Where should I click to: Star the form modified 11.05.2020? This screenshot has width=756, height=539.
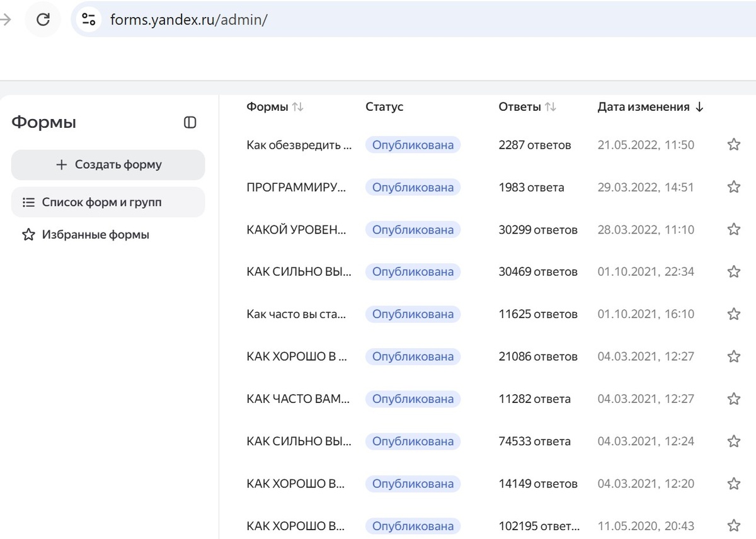coord(733,526)
